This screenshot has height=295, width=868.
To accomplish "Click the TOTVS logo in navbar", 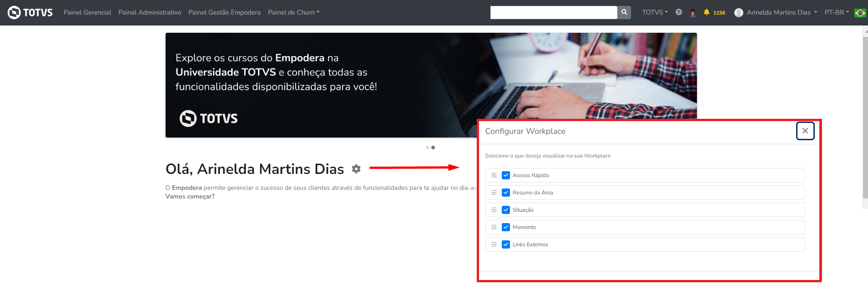I will pyautogui.click(x=30, y=12).
